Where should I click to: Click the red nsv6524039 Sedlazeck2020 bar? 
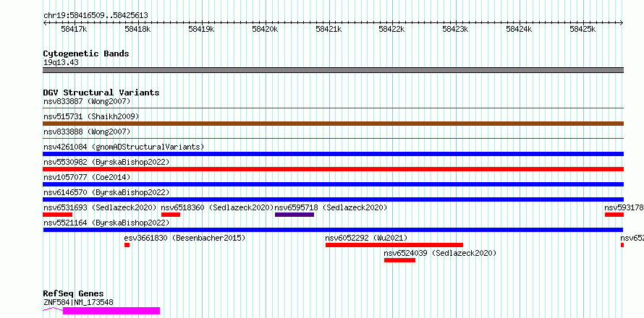(399, 260)
